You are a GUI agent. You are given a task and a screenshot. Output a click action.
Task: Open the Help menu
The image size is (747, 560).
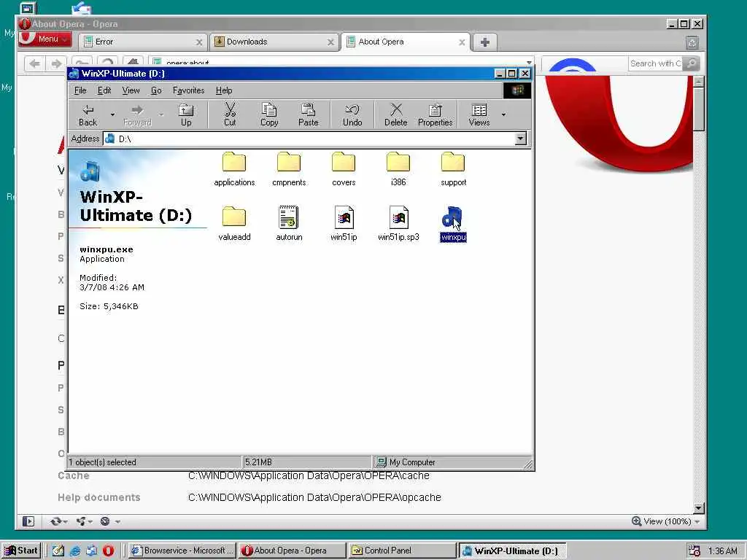pos(224,90)
